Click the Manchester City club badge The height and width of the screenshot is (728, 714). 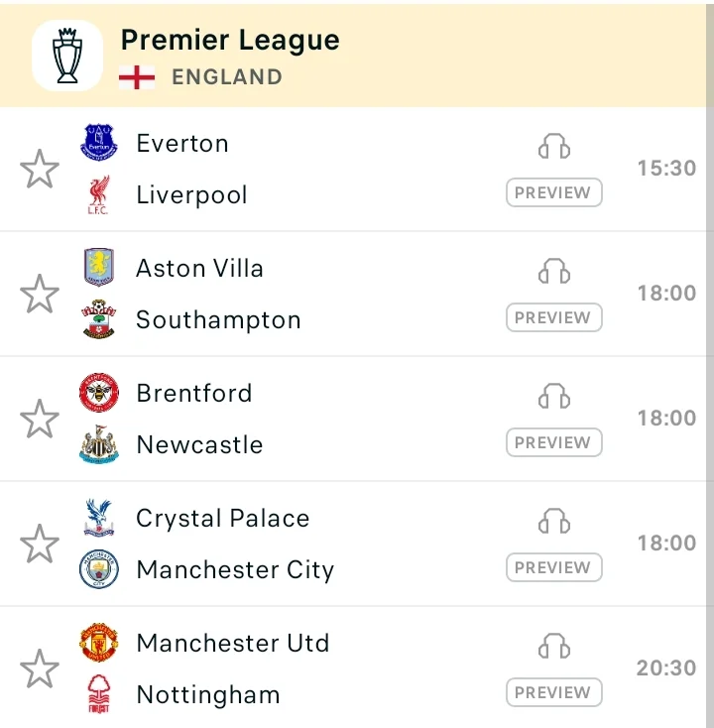point(98,568)
